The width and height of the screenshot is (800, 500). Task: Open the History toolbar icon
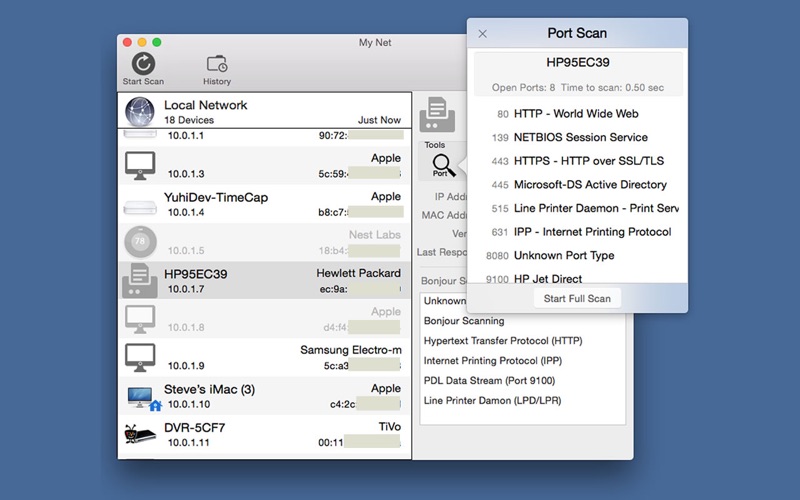coord(217,64)
